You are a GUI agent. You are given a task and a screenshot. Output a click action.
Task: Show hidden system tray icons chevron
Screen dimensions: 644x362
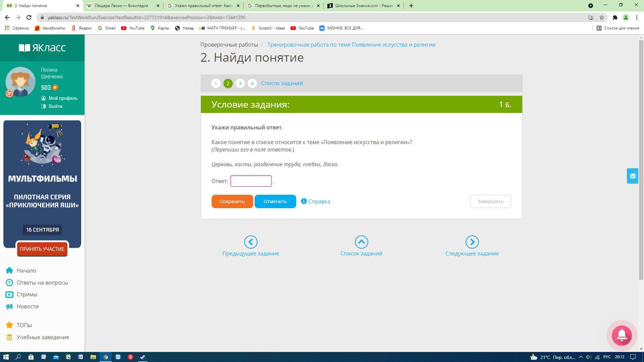pyautogui.click(x=581, y=357)
